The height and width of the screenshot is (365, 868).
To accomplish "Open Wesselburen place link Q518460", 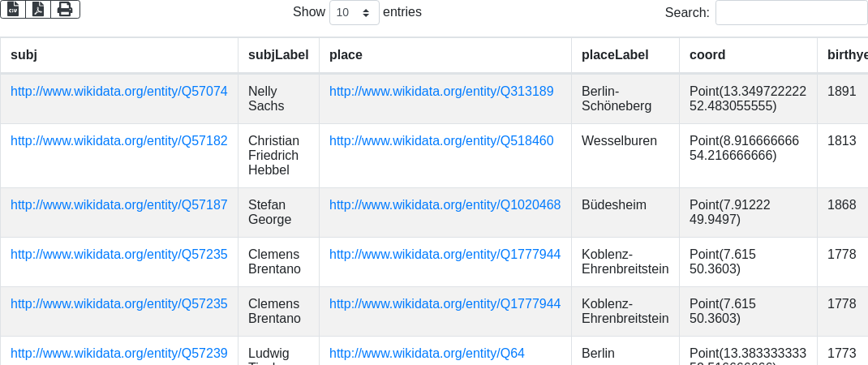I will pos(441,141).
